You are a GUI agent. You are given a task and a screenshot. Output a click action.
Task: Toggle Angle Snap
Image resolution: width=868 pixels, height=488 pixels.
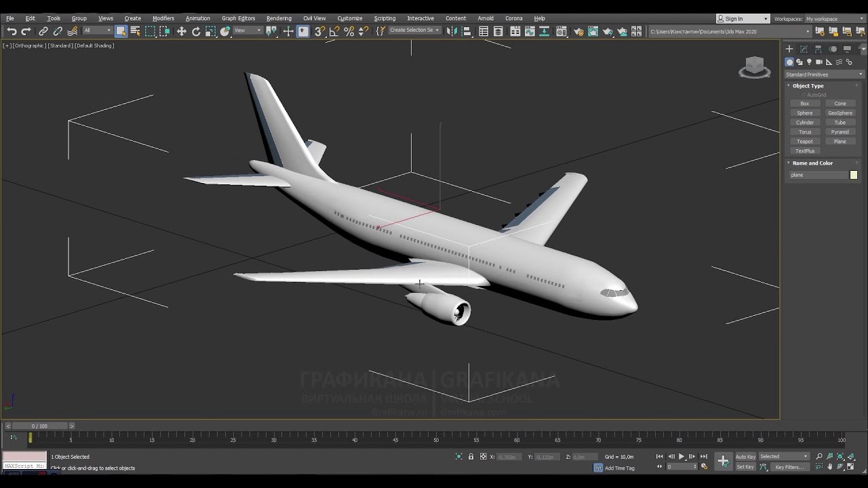tap(334, 31)
